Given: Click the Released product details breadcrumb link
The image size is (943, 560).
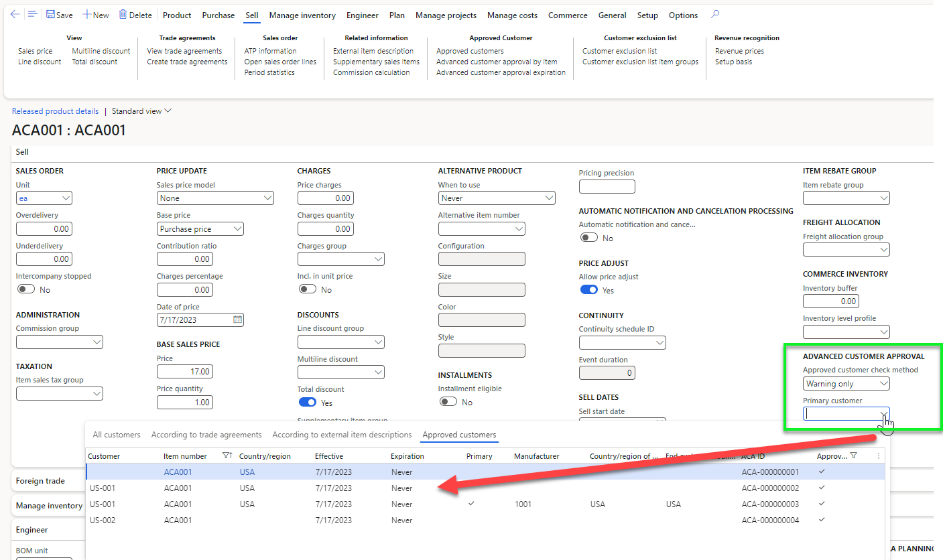Looking at the screenshot, I should (55, 111).
